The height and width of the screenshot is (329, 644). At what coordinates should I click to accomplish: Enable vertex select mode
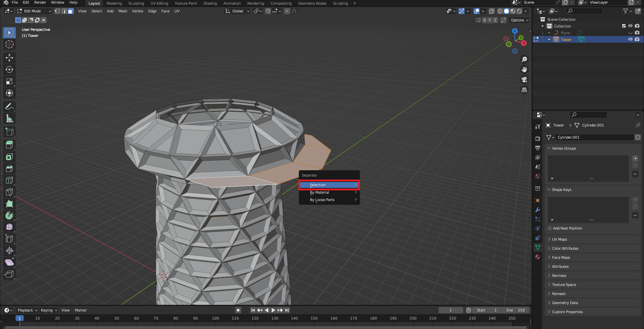(57, 11)
